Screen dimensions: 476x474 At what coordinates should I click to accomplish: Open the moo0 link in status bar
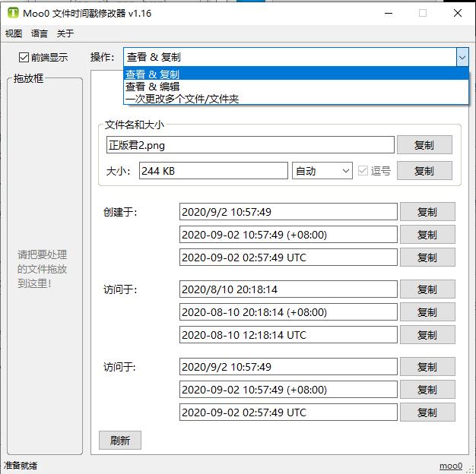tap(451, 466)
